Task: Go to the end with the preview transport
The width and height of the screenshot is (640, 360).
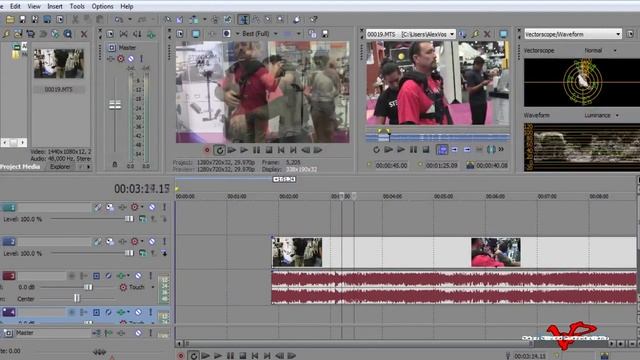Action: pos(293,150)
